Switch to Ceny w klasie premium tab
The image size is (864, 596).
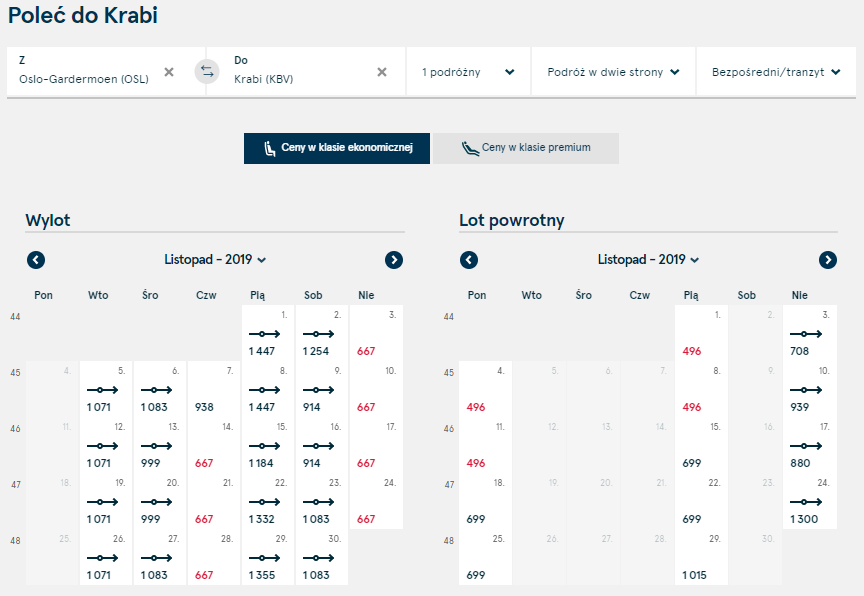click(526, 148)
